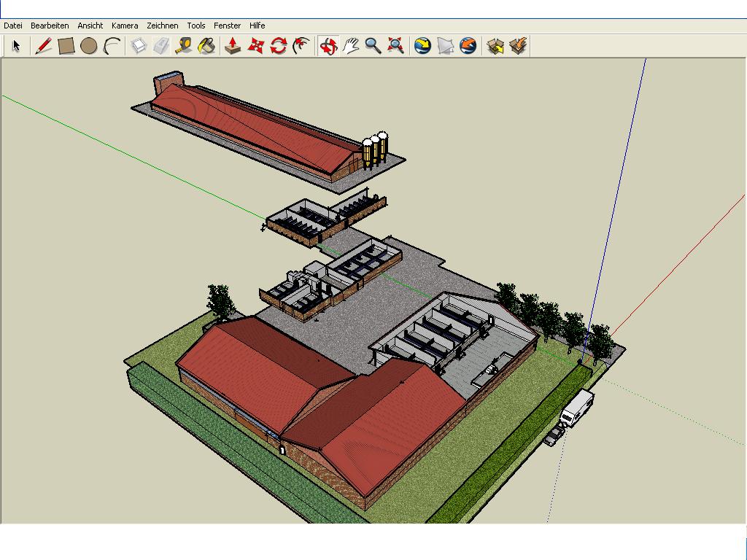747x560 pixels.
Task: Click the Zoom magnifier tool
Action: coord(373,46)
